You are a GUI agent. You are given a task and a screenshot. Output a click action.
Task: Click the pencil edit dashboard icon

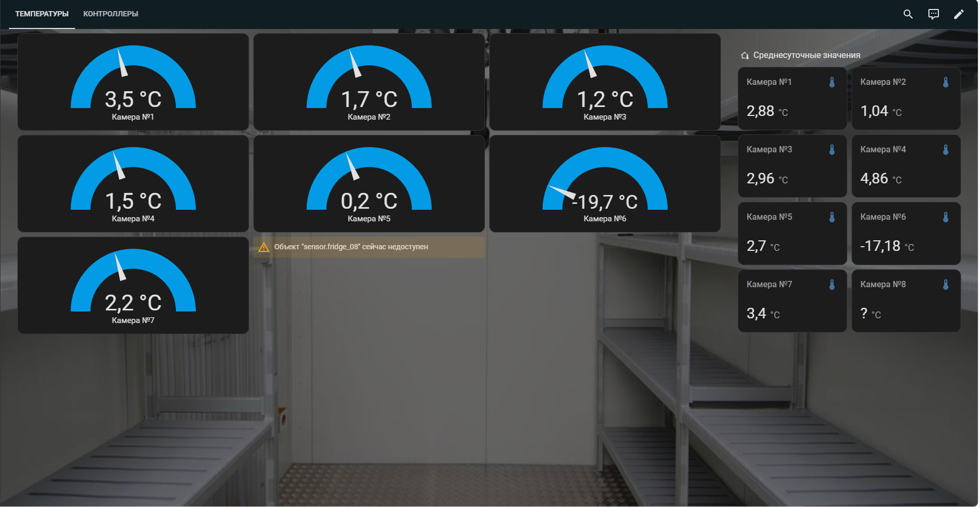click(x=958, y=14)
